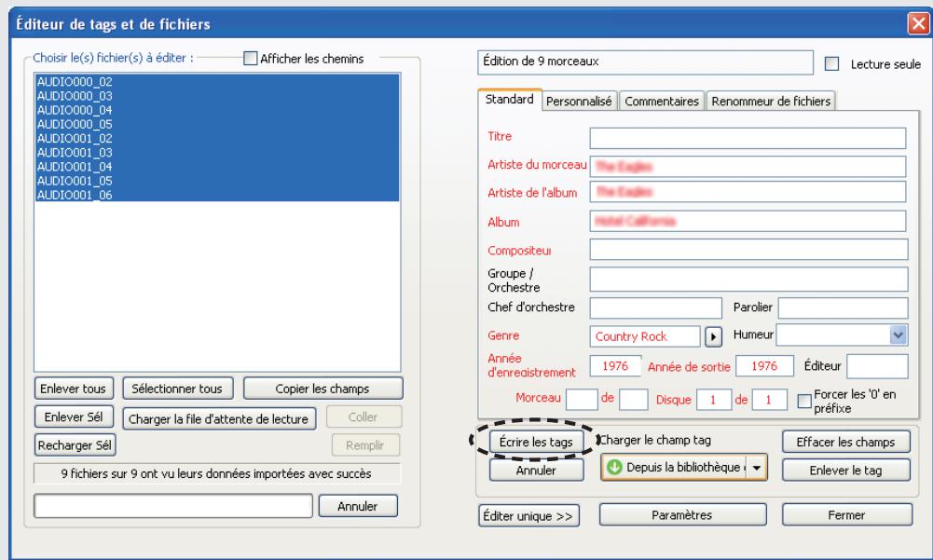
Task: Click the disabled Coller button
Action: [x=363, y=417]
